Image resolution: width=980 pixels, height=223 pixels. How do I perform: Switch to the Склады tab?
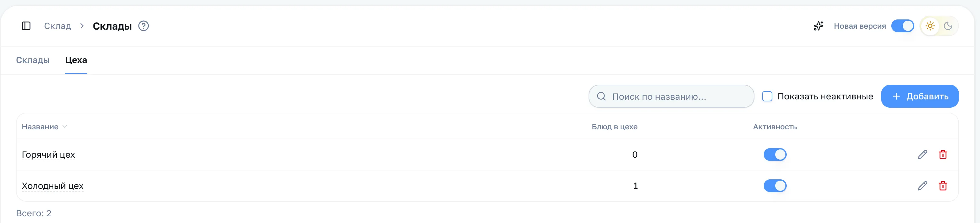(33, 60)
